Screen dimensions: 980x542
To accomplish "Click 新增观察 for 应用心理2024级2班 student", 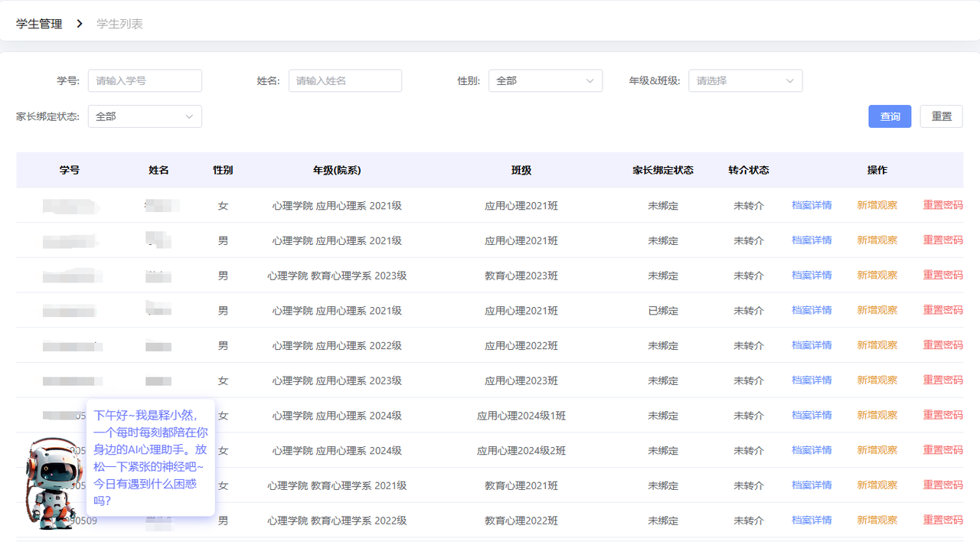I will tap(877, 450).
